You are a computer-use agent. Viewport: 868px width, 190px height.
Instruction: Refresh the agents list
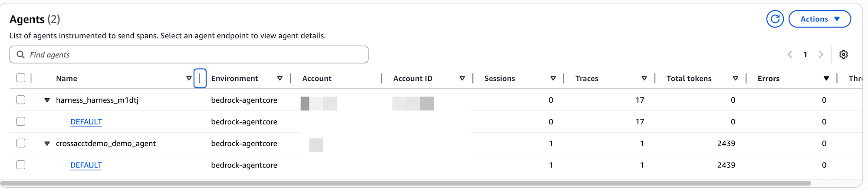(775, 19)
